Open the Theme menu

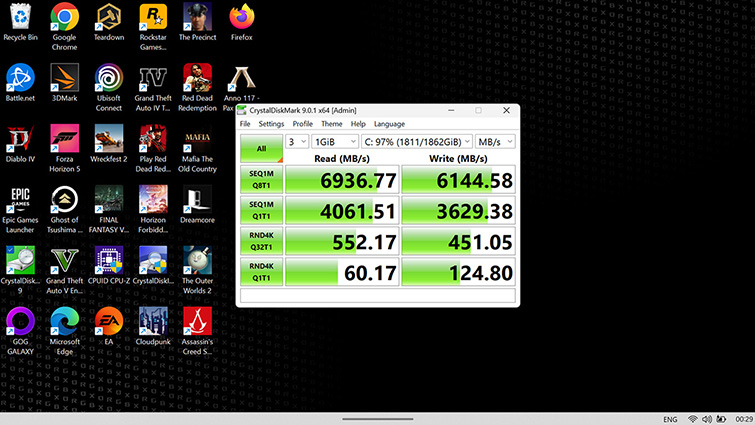331,124
